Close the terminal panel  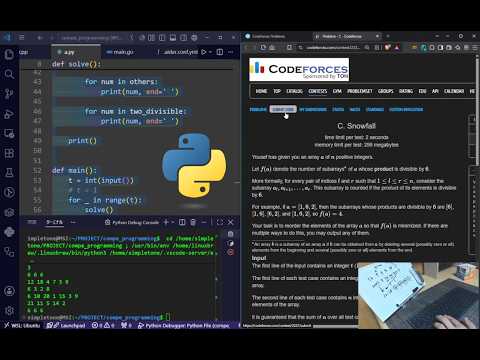pos(231,222)
